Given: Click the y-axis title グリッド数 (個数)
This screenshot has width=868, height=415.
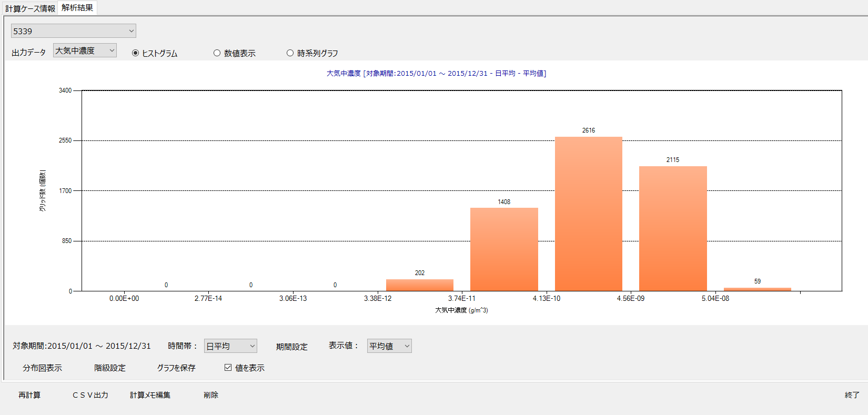Looking at the screenshot, I should [42, 191].
